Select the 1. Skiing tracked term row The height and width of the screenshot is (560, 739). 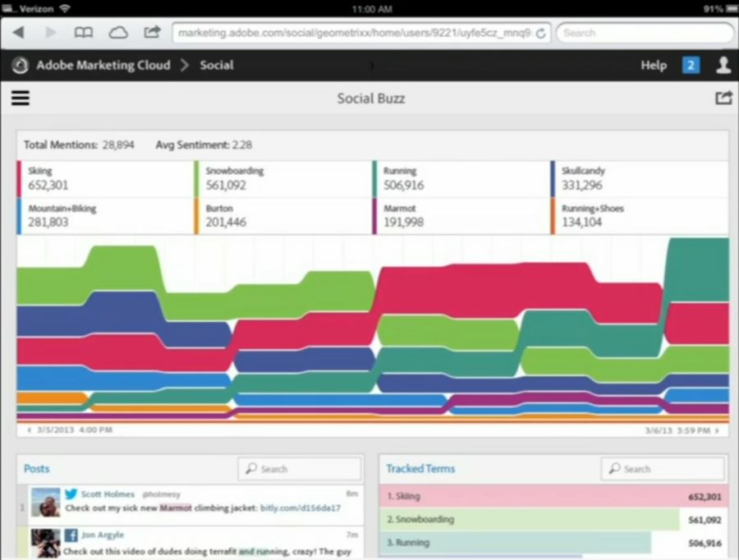pos(553,496)
